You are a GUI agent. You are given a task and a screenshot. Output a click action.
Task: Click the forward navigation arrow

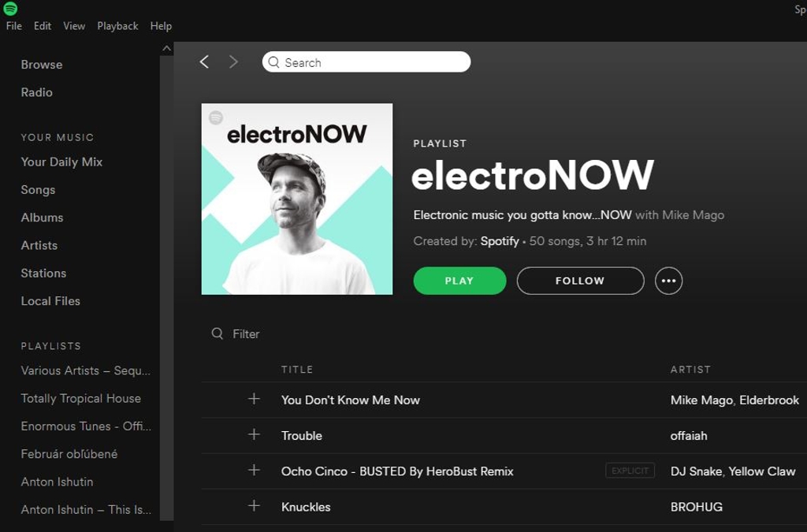point(233,62)
